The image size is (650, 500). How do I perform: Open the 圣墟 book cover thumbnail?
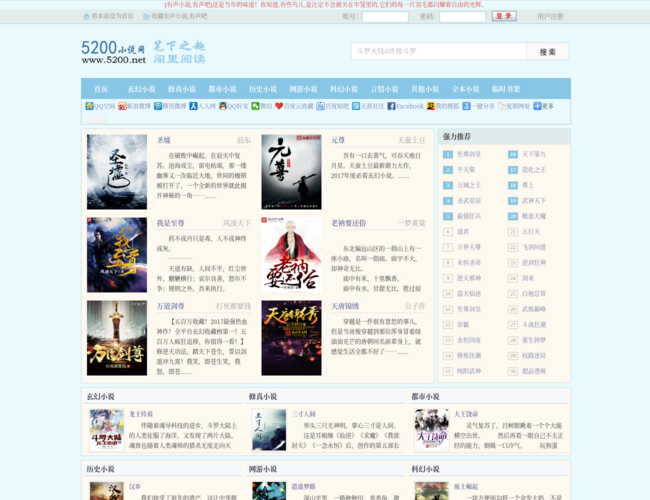click(x=117, y=172)
